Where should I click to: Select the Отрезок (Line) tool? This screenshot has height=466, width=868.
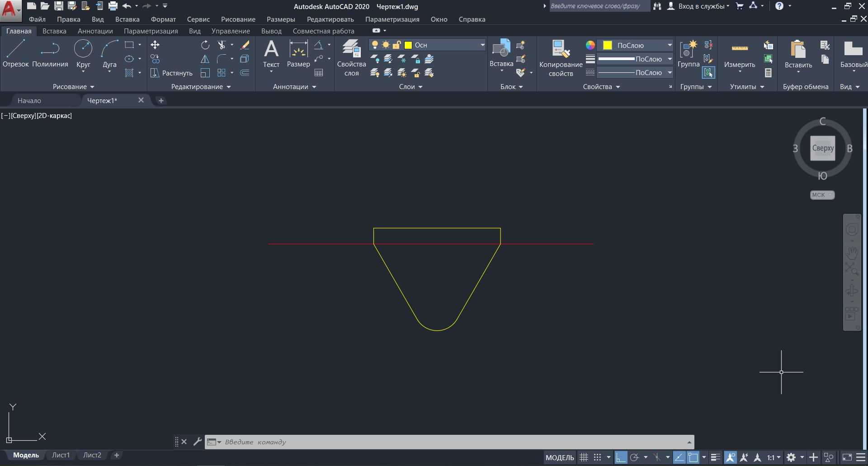pyautogui.click(x=15, y=53)
